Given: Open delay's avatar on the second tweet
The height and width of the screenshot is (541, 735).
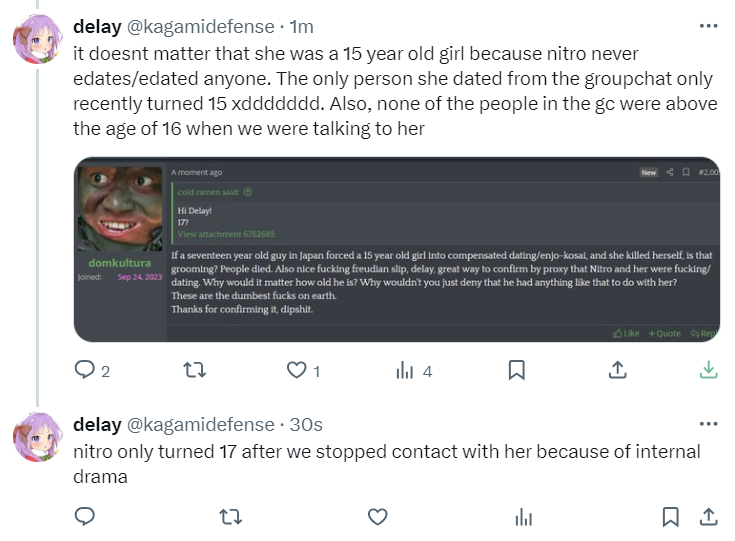Looking at the screenshot, I should tap(38, 436).
